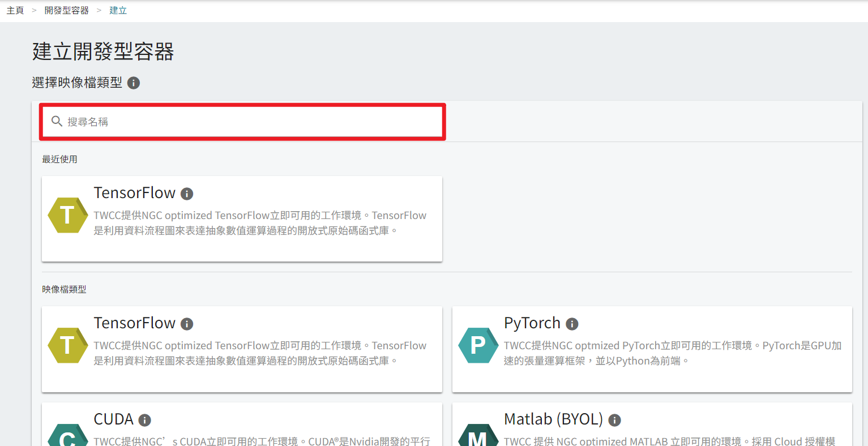Click the T hexagon icon under 映像檔類型
The width and height of the screenshot is (868, 446).
pyautogui.click(x=68, y=345)
